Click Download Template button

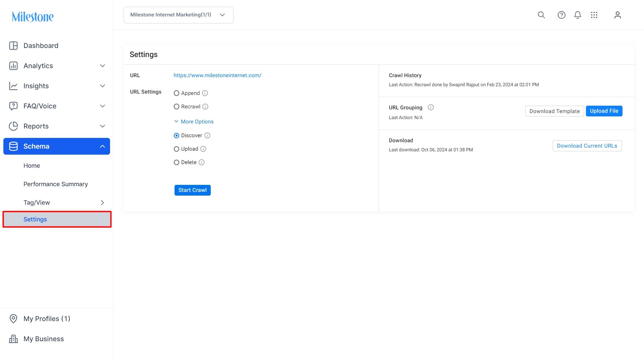pos(554,111)
